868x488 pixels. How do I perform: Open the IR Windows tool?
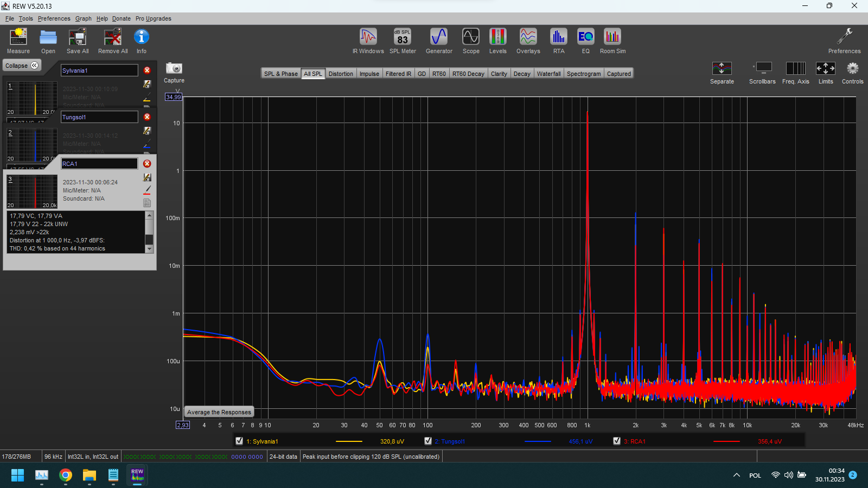click(x=368, y=41)
